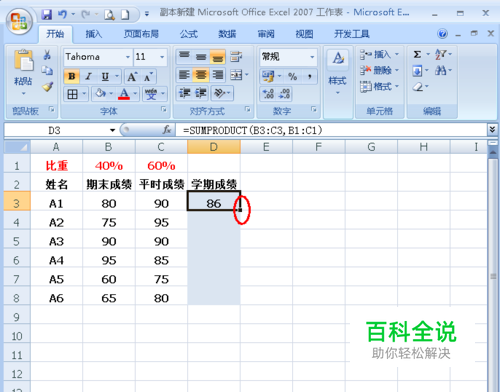The image size is (500, 392).
Task: Align text to the left
Action: [x=184, y=75]
